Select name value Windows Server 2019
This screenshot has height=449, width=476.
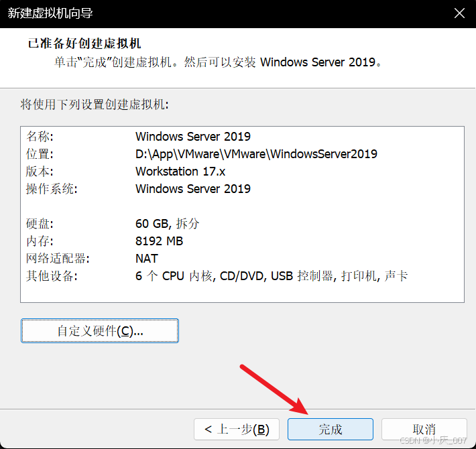pyautogui.click(x=193, y=137)
